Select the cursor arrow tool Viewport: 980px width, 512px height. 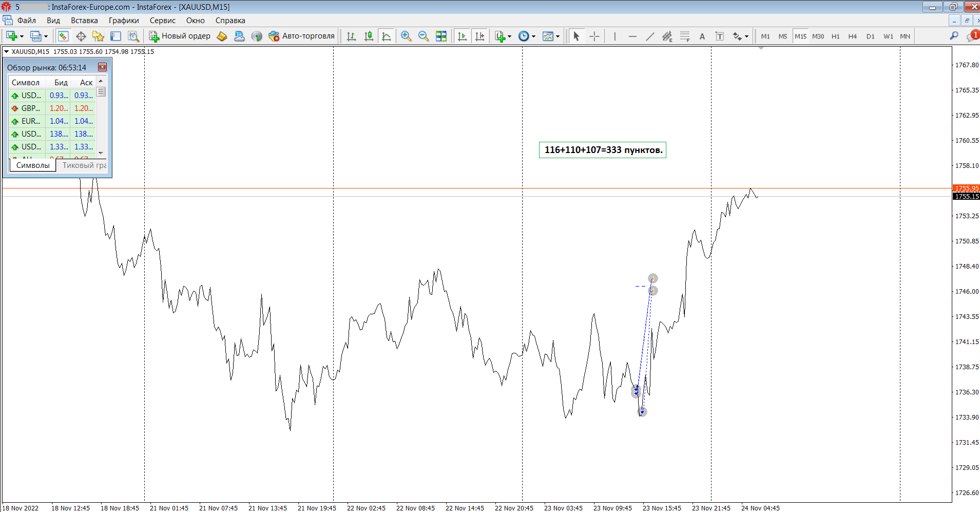576,36
